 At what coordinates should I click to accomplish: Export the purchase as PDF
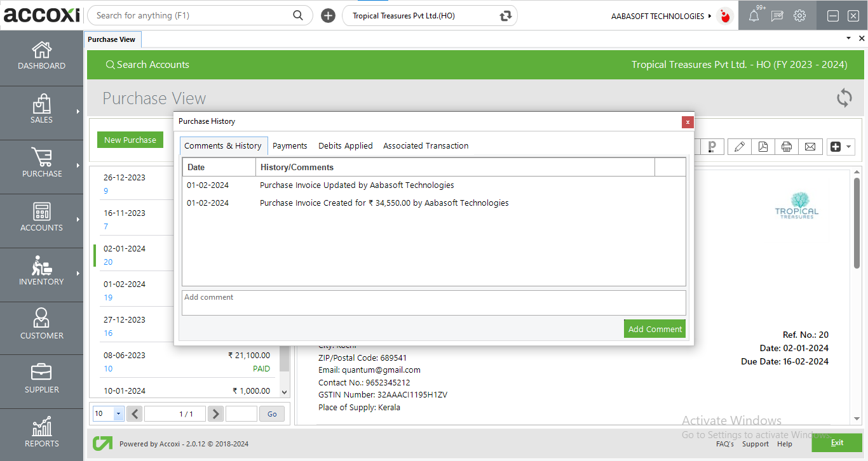pos(763,147)
